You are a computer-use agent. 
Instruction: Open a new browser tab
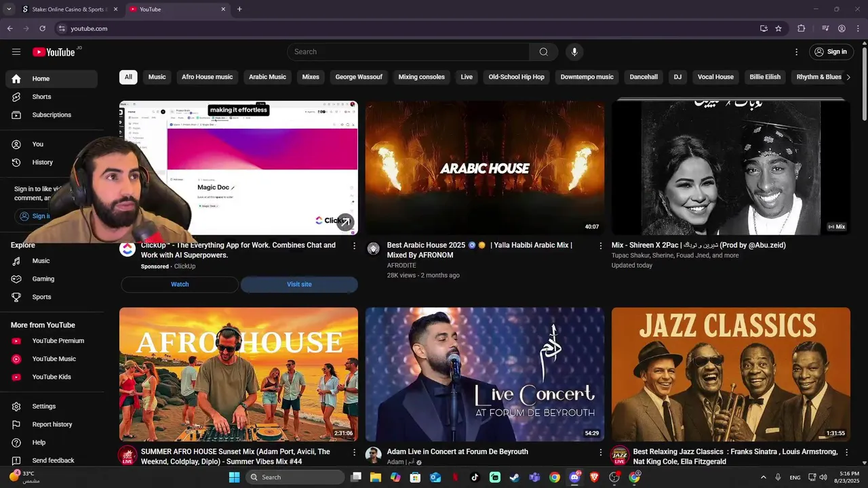[239, 9]
